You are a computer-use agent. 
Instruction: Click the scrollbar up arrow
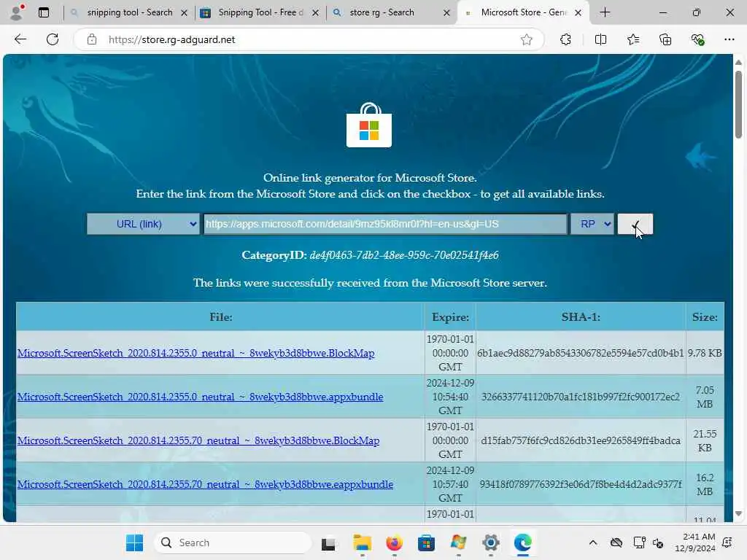738,63
